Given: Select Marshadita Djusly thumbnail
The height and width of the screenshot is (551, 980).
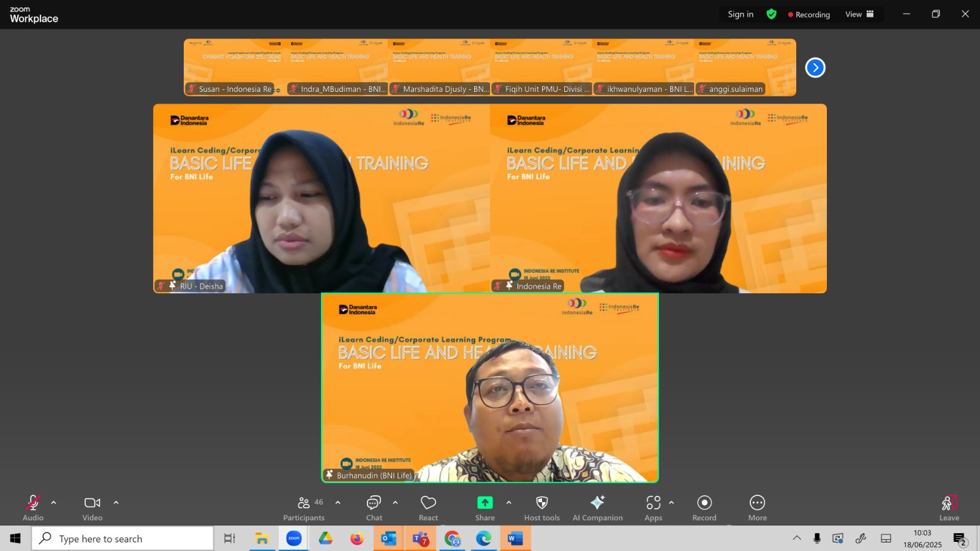Looking at the screenshot, I should (440, 67).
